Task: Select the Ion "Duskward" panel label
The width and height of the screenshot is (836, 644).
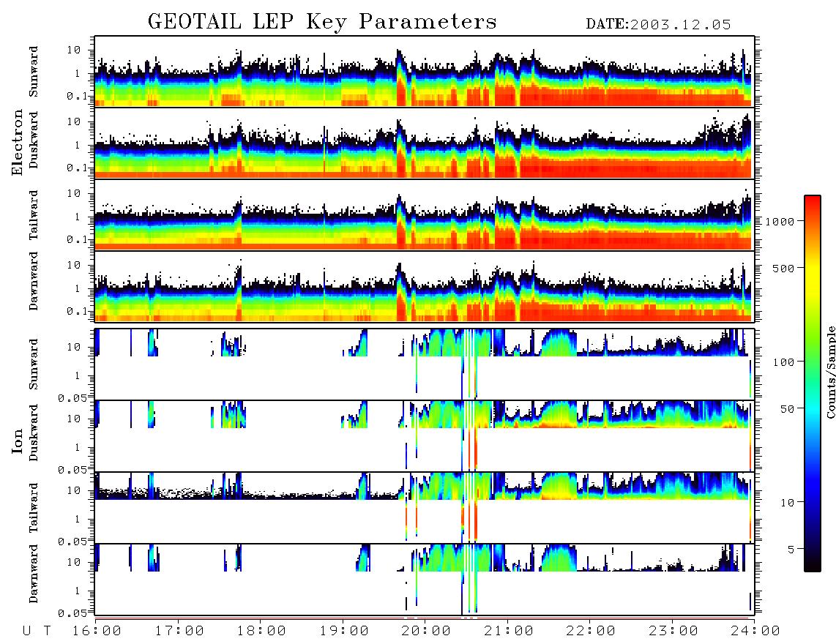Action: [34, 433]
